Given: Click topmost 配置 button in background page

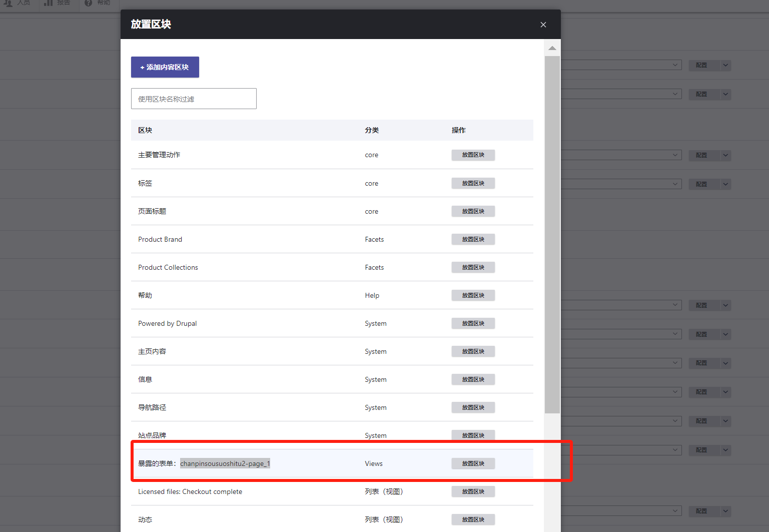Looking at the screenshot, I should click(x=701, y=65).
